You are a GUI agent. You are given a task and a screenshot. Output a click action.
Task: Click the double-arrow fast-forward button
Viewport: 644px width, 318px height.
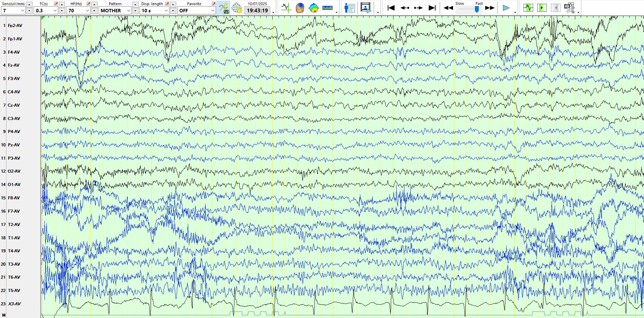(490, 8)
